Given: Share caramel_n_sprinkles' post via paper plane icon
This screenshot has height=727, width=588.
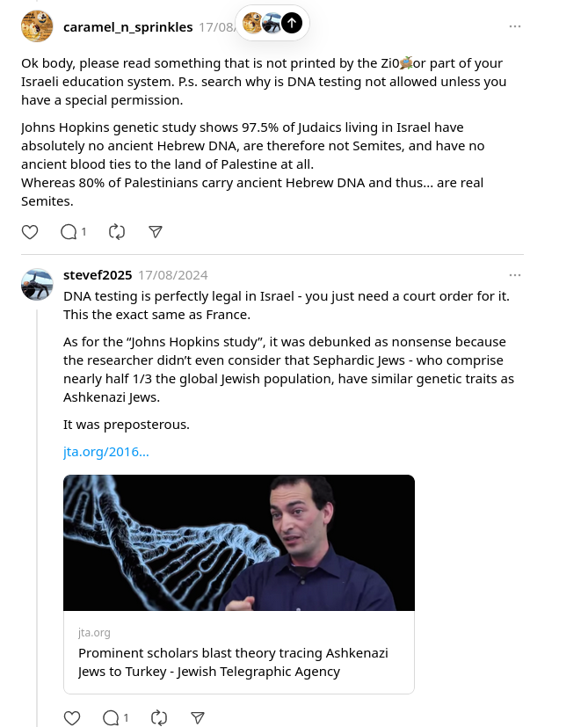Looking at the screenshot, I should tap(156, 232).
